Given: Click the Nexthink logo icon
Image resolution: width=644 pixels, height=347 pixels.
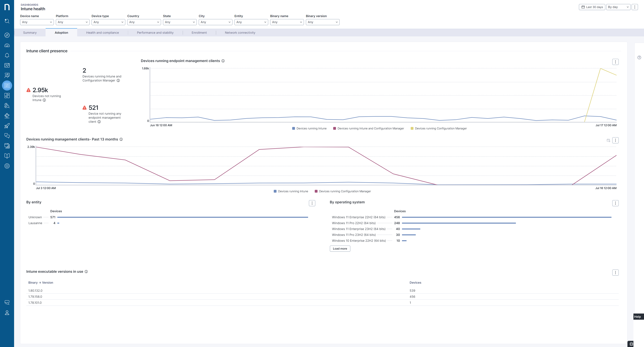Looking at the screenshot, I should tap(7, 7).
